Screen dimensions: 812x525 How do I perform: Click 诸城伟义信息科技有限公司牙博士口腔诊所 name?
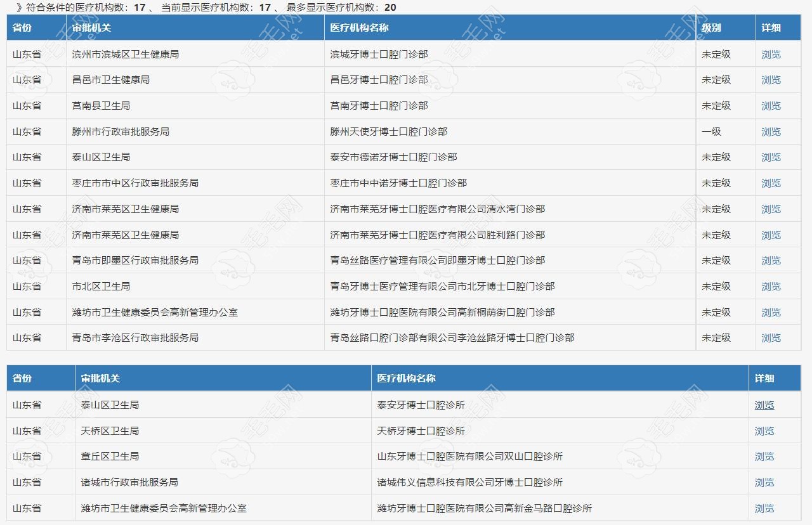(x=469, y=483)
